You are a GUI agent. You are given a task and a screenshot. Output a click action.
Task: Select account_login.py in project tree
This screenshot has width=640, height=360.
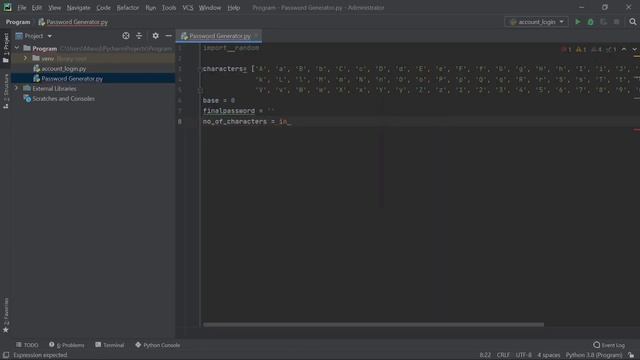[64, 69]
